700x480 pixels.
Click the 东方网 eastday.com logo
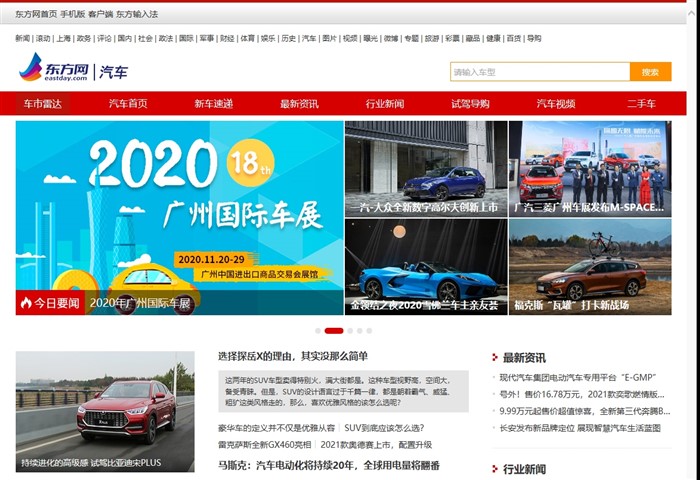(54, 67)
